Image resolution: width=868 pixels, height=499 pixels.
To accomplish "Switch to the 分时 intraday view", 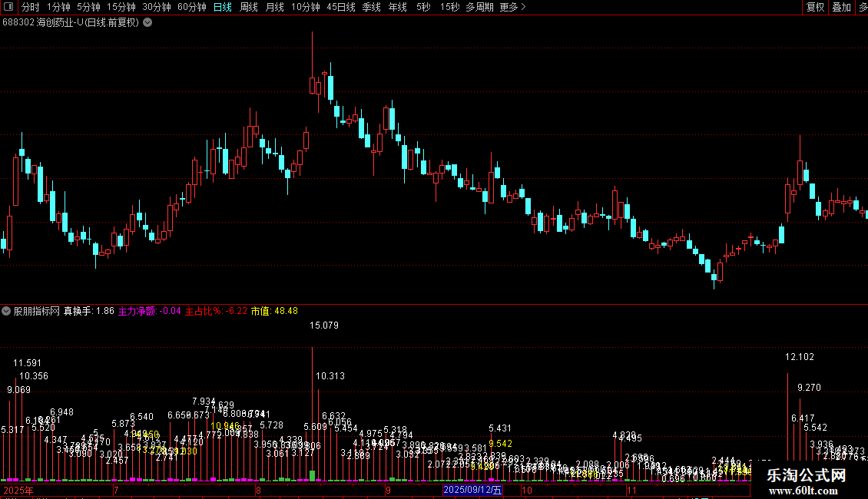I will click(x=31, y=7).
